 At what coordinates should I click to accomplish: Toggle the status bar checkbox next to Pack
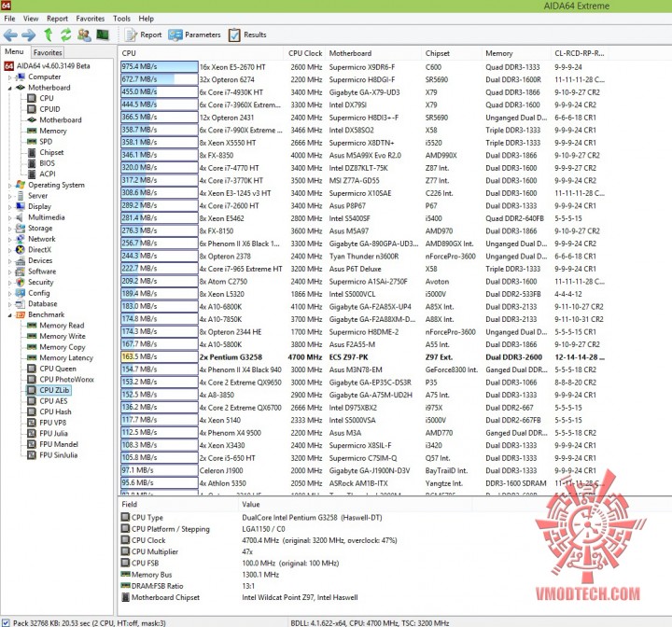[6, 622]
